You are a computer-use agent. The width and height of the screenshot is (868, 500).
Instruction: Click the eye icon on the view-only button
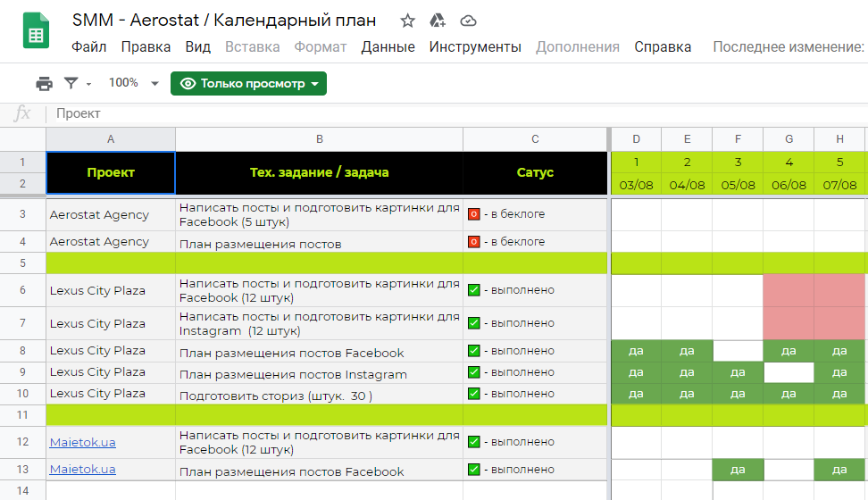[x=188, y=83]
